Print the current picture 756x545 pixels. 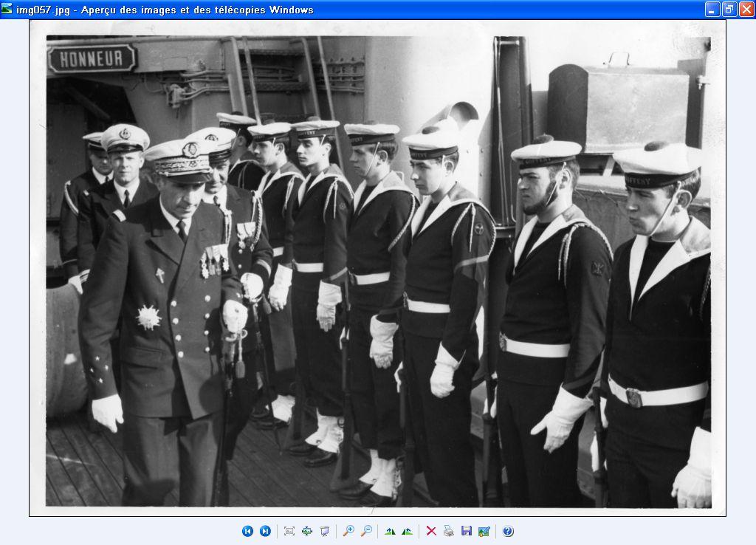[449, 531]
